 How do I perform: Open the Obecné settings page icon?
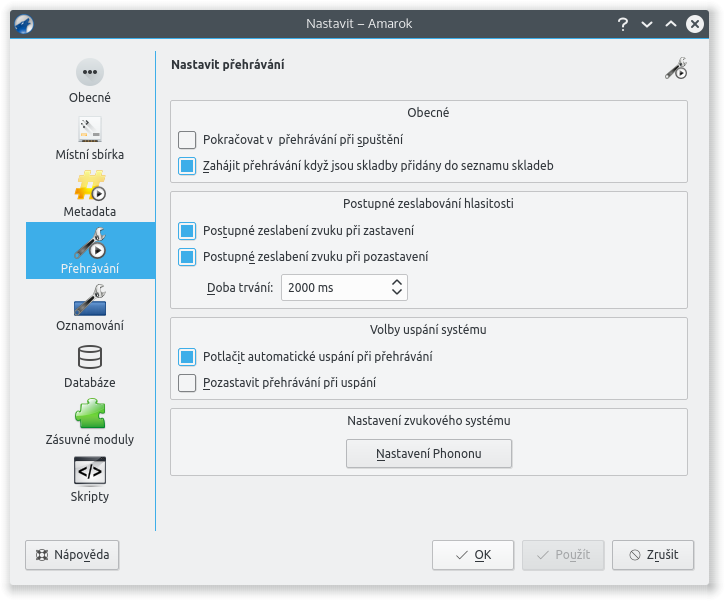click(90, 72)
